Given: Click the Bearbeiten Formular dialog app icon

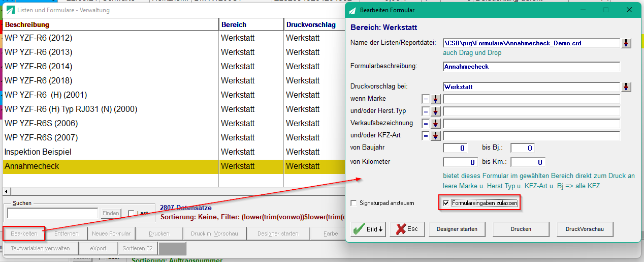Looking at the screenshot, I should point(352,10).
